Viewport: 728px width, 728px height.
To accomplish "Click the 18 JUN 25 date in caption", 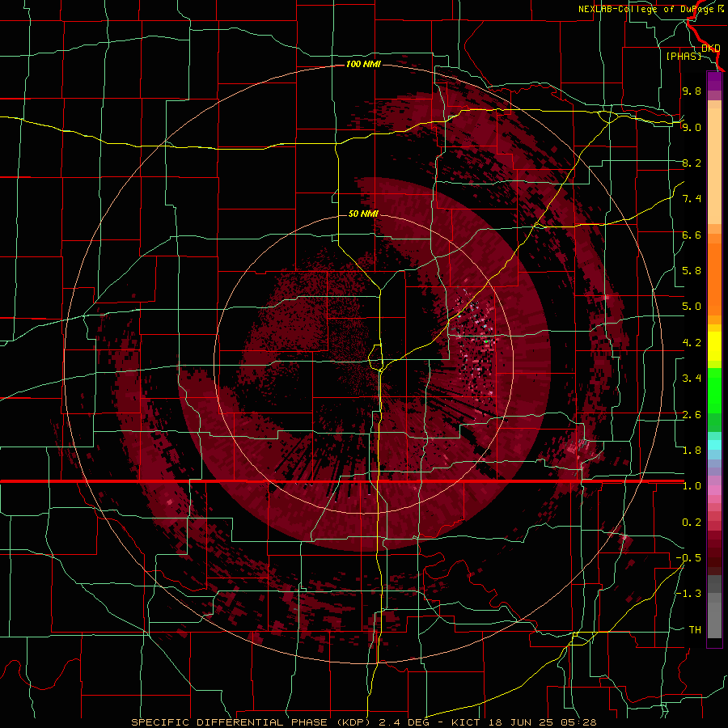I will pos(522,722).
